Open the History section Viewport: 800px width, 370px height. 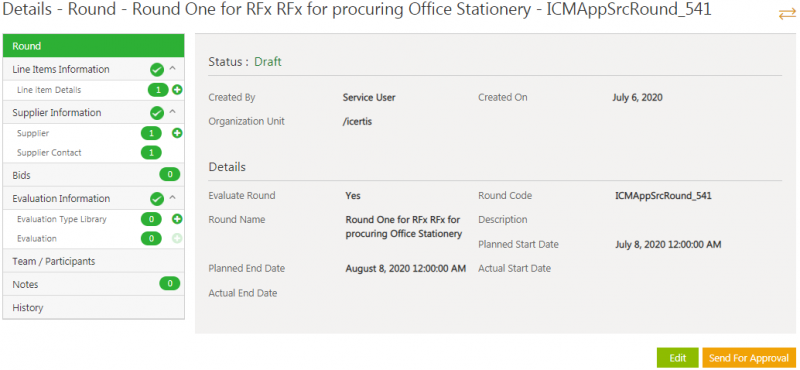point(93,308)
